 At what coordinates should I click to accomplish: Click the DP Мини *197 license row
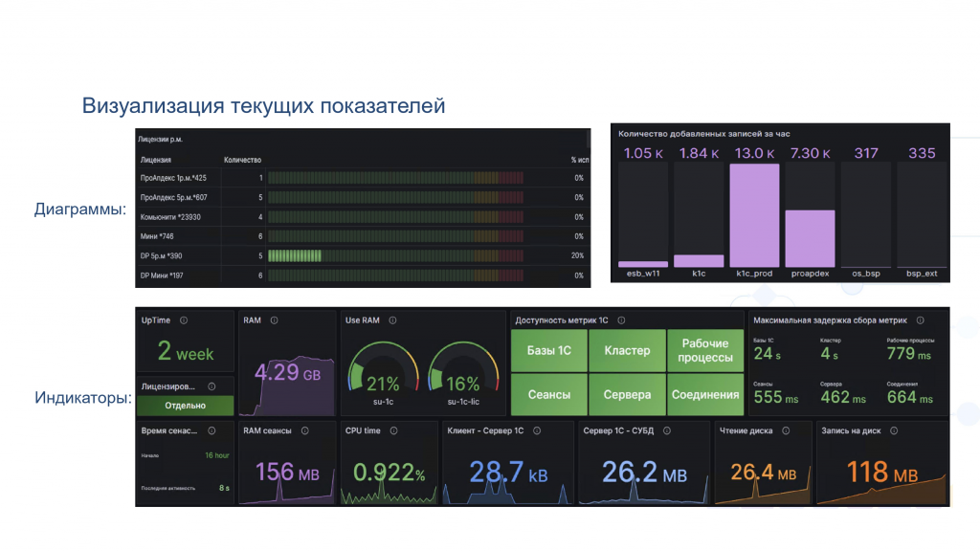(363, 275)
